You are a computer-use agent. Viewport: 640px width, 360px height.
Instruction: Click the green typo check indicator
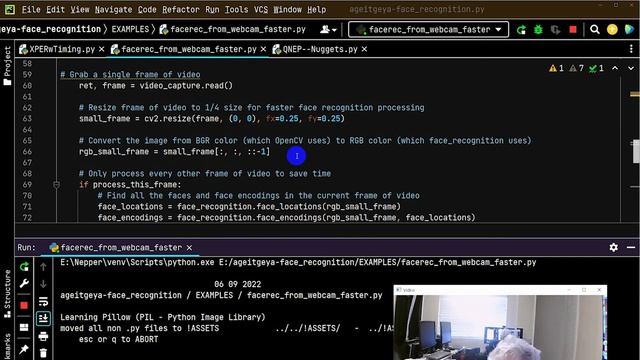[x=596, y=68]
